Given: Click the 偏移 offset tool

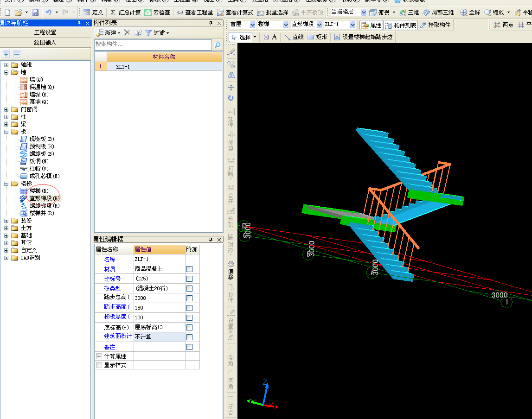Looking at the screenshot, I should [231, 270].
